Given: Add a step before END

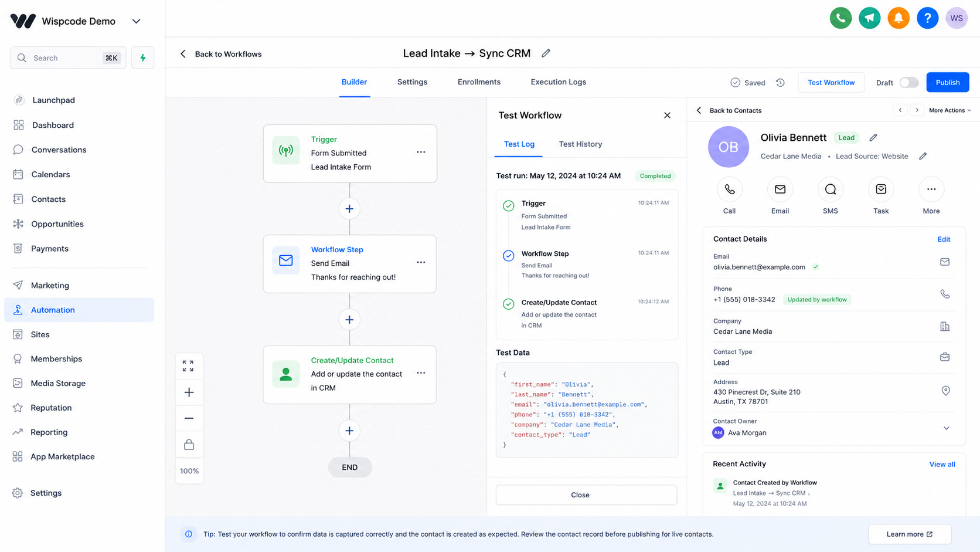Looking at the screenshot, I should [349, 431].
